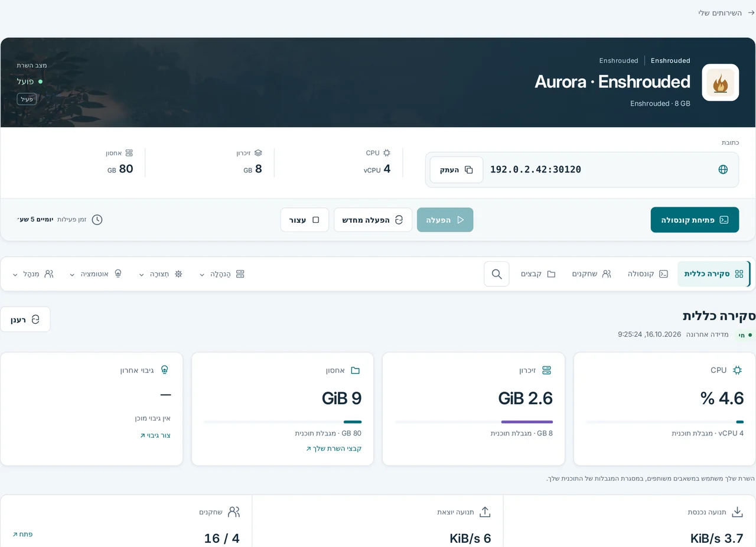Click the storage usage progress bar

click(282, 422)
